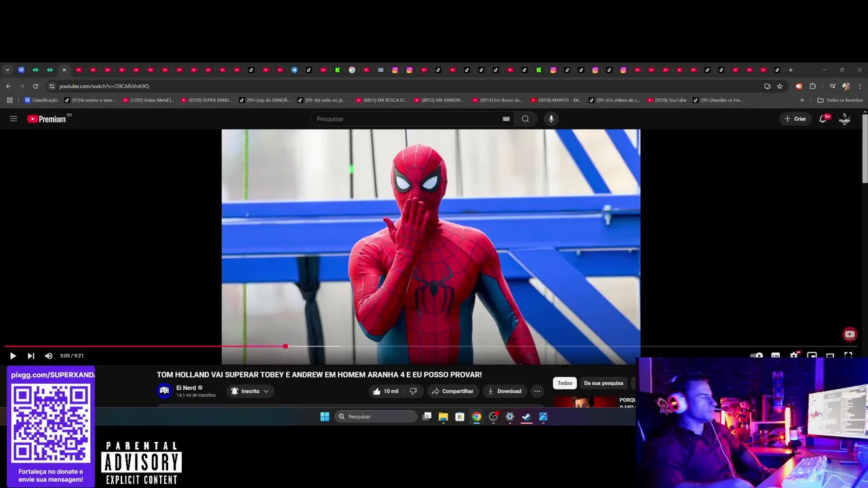This screenshot has width=868, height=488.
Task: Switch to the Google tab
Action: (352, 70)
